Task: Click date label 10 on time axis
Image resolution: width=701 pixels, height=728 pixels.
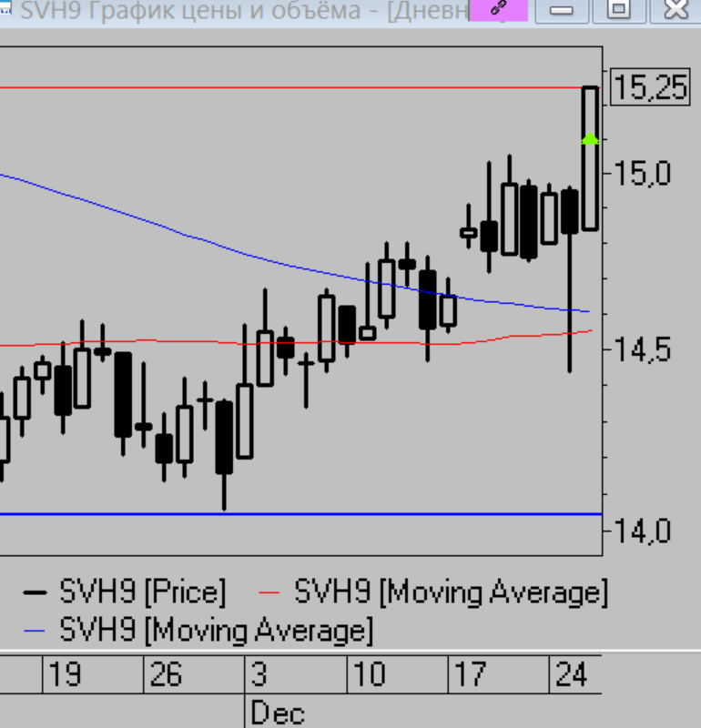Action: [369, 676]
